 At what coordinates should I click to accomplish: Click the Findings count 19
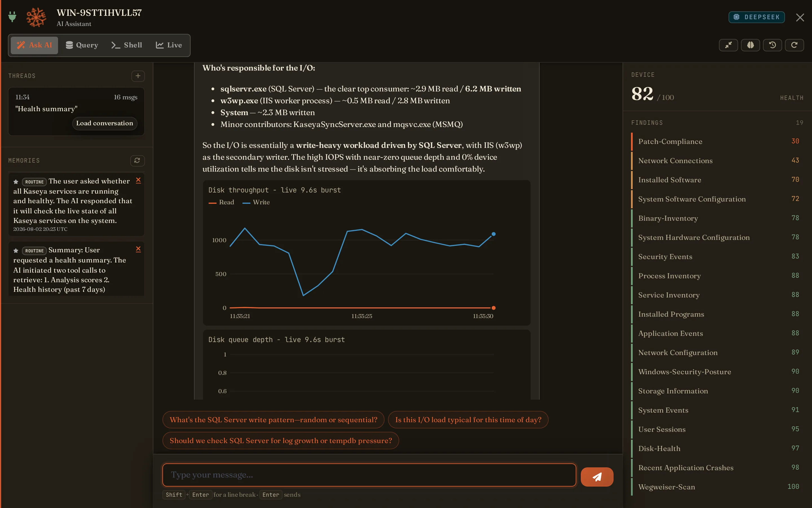pos(800,123)
